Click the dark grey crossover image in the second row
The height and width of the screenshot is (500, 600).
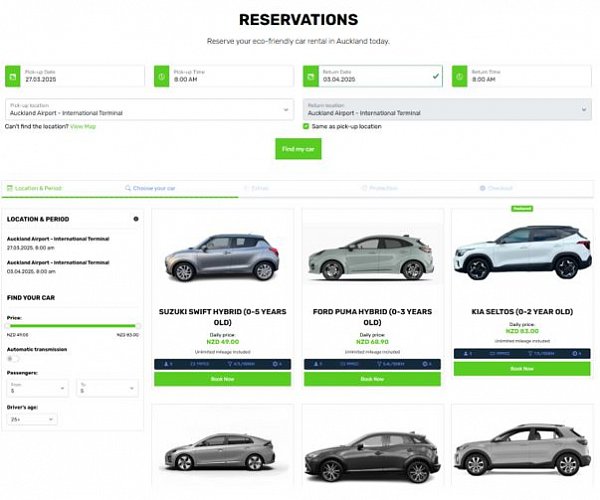click(372, 457)
